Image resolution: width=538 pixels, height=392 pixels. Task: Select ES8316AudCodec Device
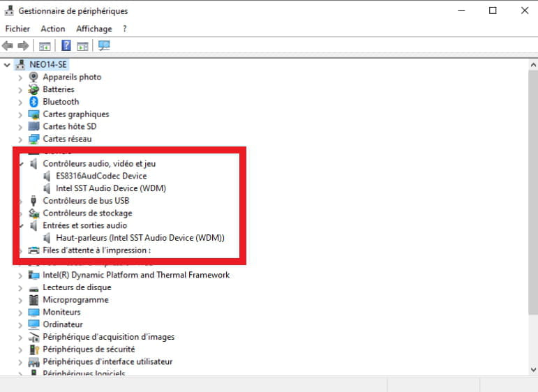[x=101, y=176]
